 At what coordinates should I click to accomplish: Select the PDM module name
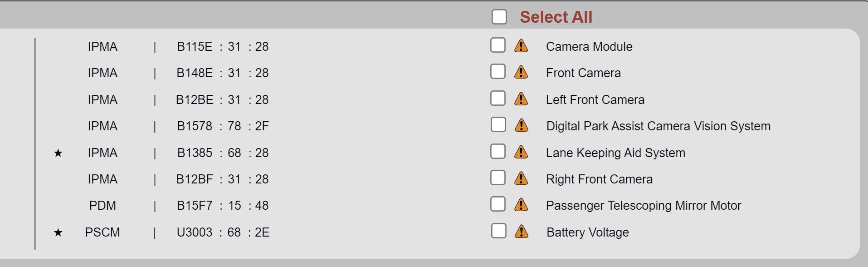102,206
